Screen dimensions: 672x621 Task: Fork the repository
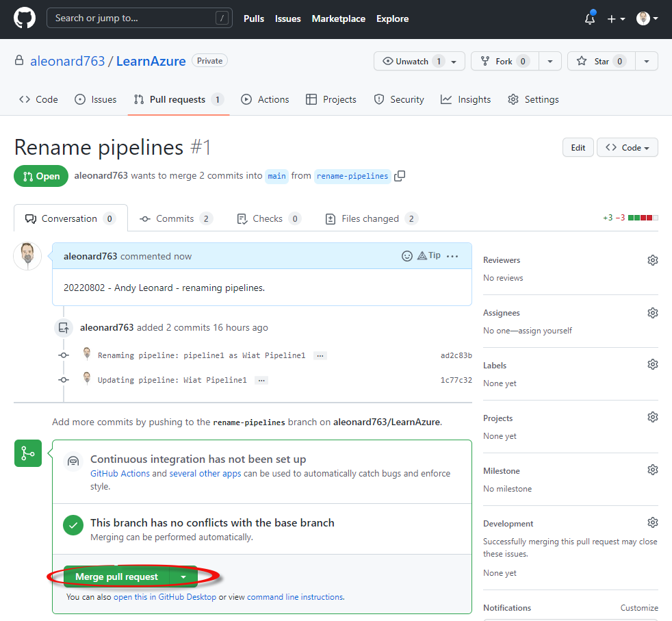505,62
